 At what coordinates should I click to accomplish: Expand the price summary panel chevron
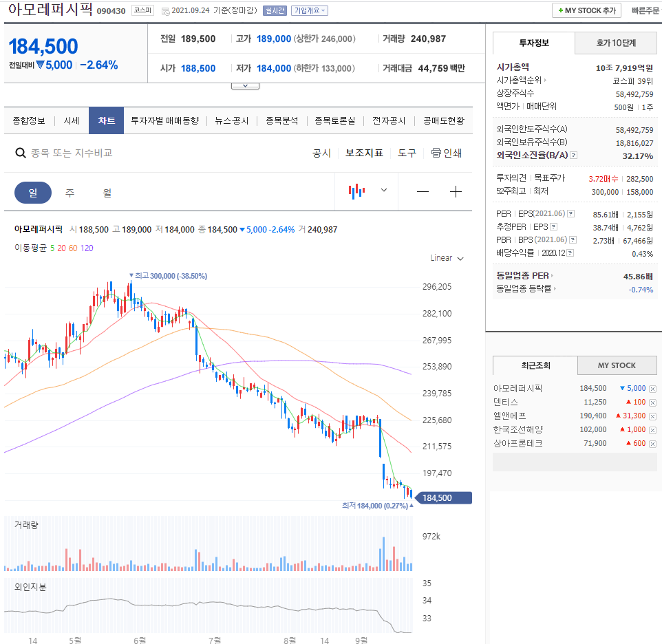(245, 86)
